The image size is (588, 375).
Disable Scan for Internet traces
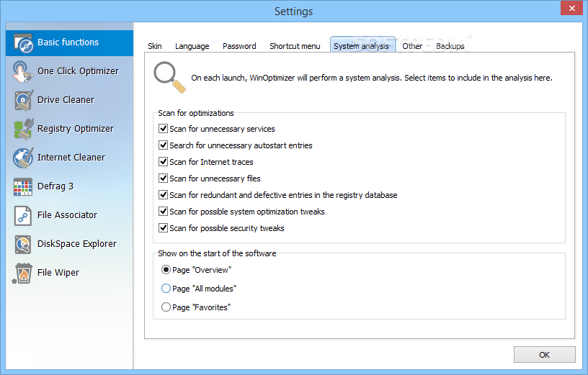(x=163, y=161)
